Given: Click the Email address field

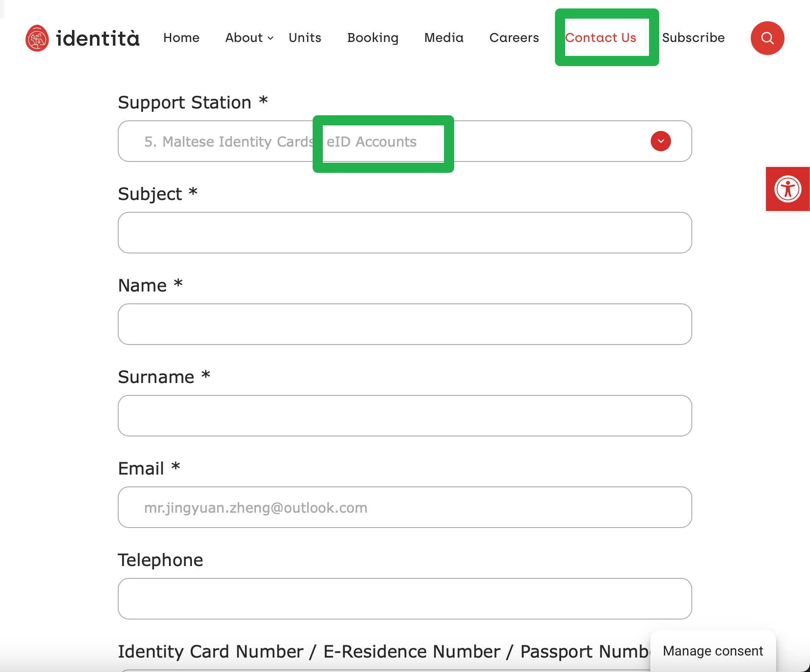Looking at the screenshot, I should point(405,507).
